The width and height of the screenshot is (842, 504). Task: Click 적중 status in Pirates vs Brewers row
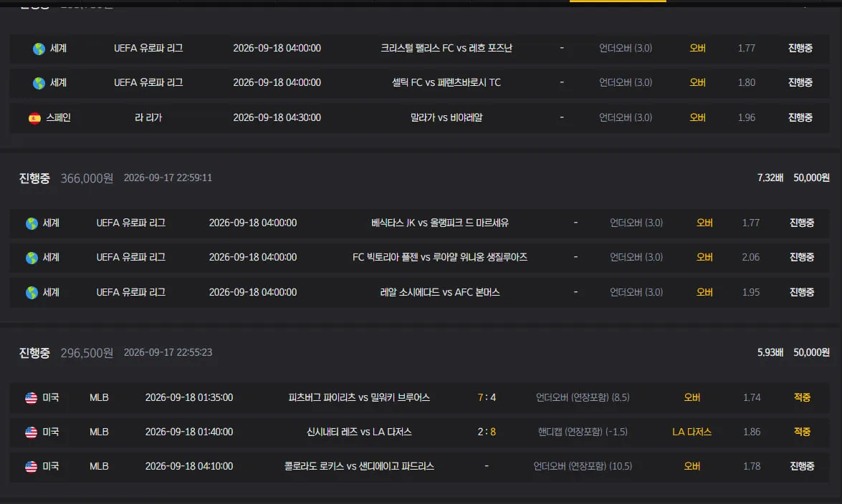(802, 397)
